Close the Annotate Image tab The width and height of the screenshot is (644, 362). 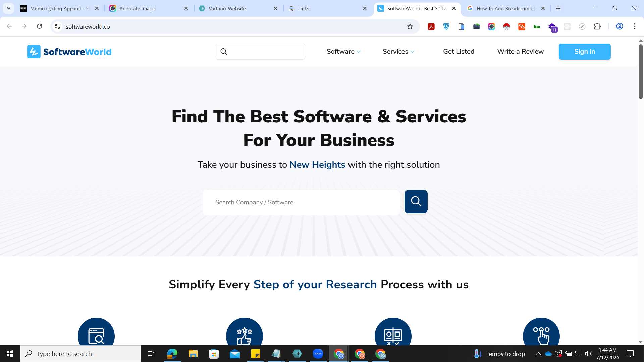pos(186,8)
